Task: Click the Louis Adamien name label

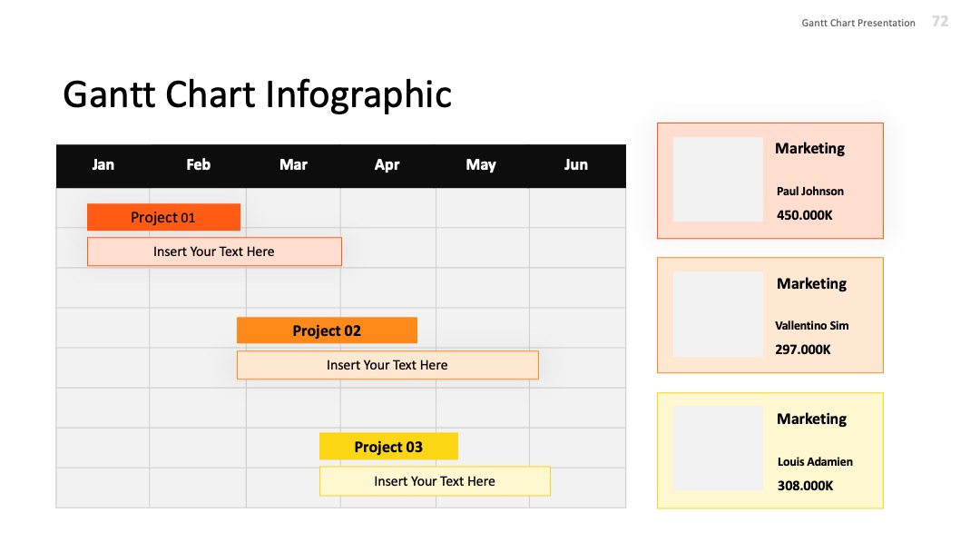Action: pyautogui.click(x=815, y=462)
